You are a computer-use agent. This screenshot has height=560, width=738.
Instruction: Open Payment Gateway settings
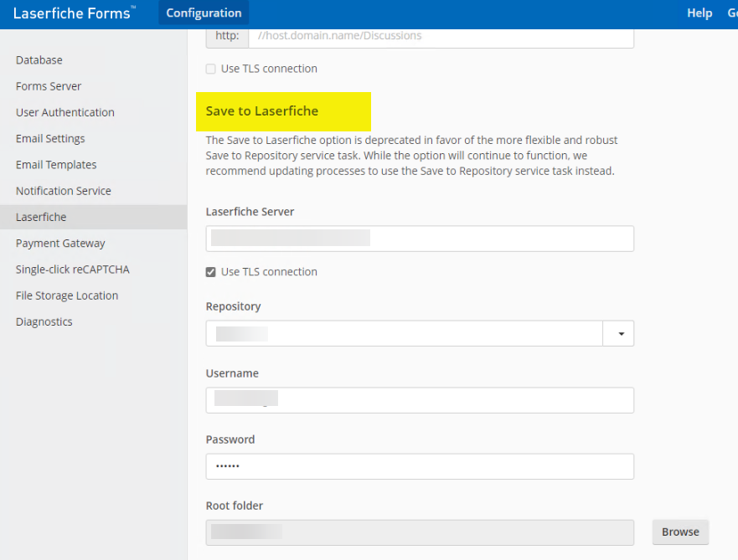[x=60, y=244]
